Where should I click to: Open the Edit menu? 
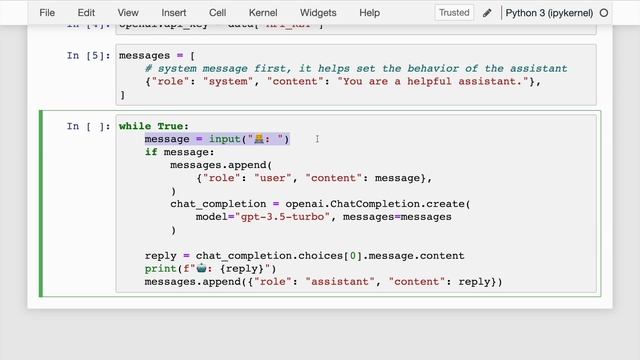coord(86,13)
